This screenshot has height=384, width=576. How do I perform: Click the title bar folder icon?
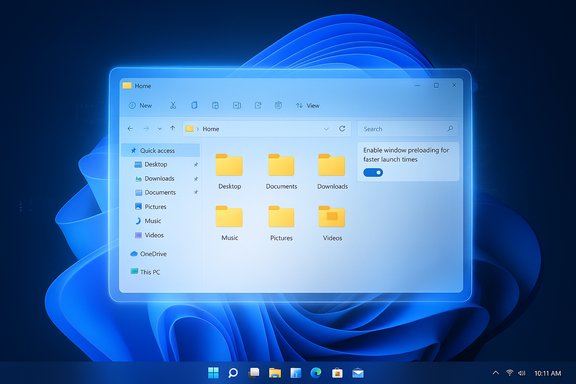click(x=127, y=86)
